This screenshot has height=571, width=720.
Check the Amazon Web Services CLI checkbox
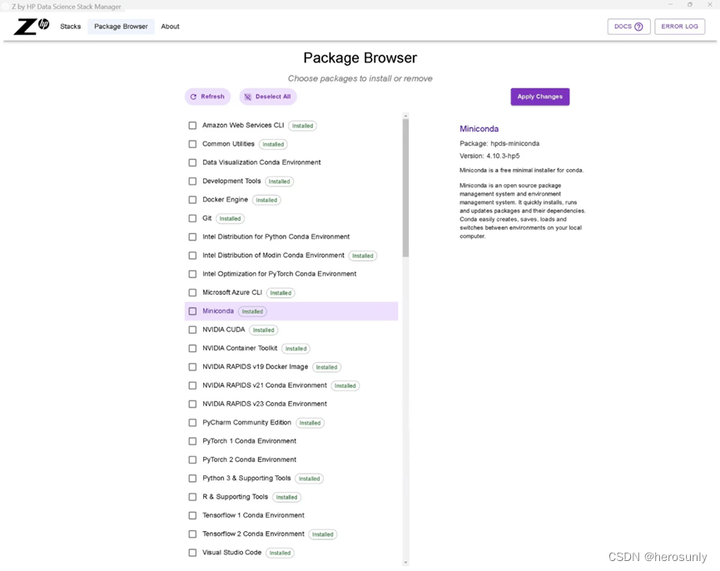point(193,126)
